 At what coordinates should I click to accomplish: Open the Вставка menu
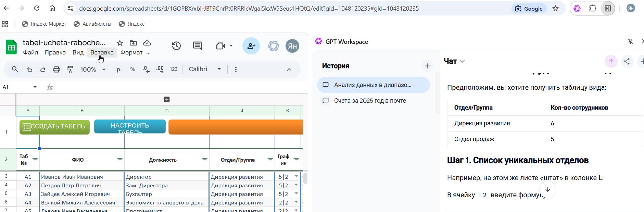102,52
